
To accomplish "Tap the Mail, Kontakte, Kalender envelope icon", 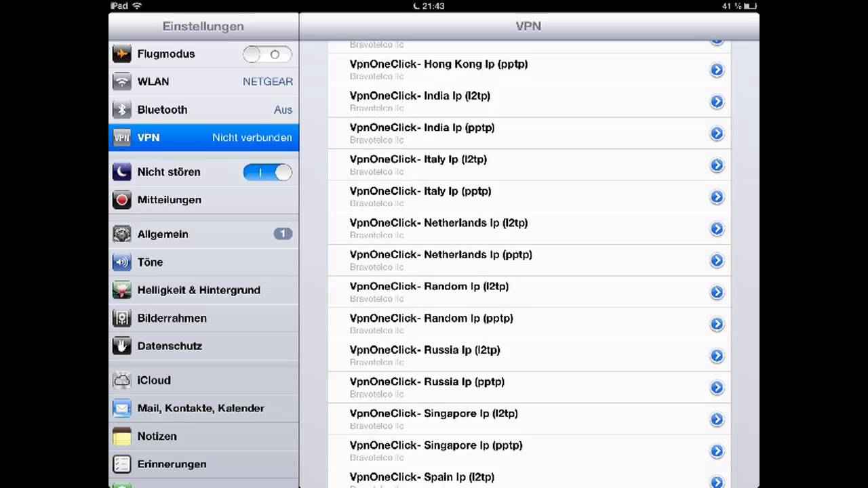I will click(122, 408).
